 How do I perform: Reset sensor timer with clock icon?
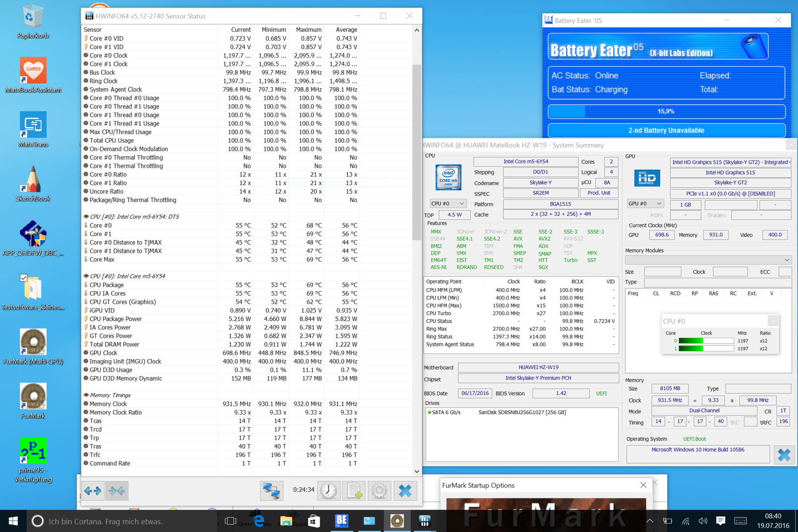click(x=329, y=491)
